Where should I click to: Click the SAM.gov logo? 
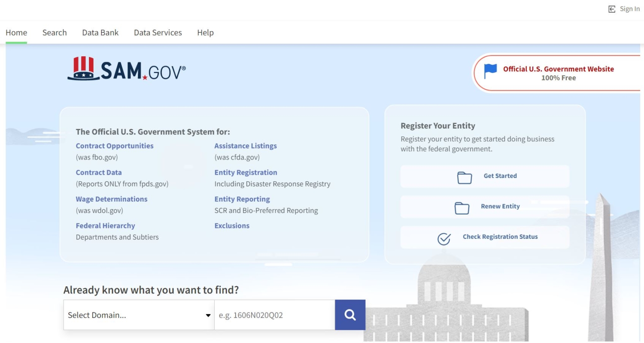click(x=126, y=69)
